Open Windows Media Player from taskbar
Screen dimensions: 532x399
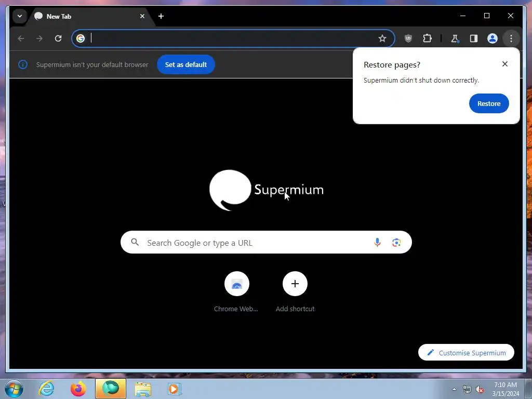click(175, 389)
